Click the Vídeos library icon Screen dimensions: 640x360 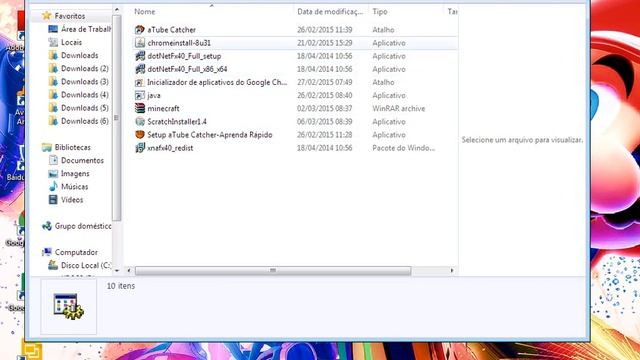[x=53, y=200]
